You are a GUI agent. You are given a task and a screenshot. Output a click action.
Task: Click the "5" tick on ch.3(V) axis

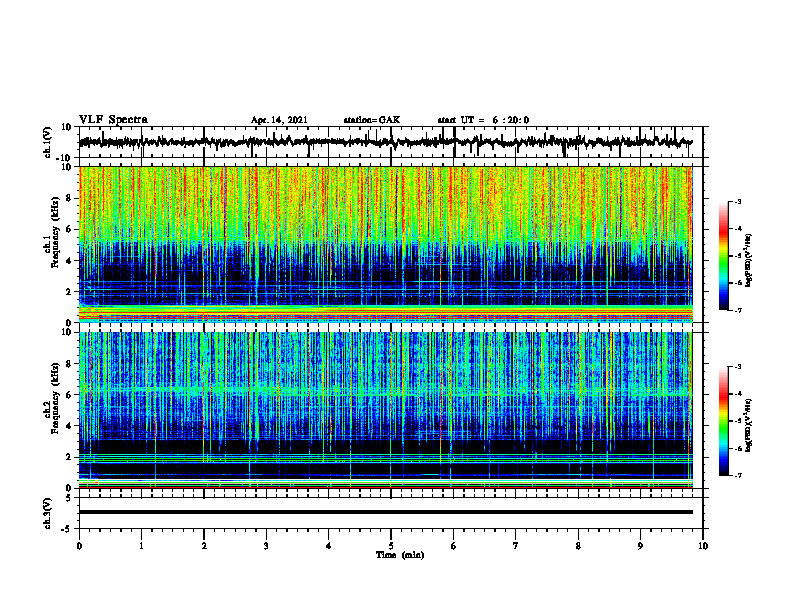[x=70, y=498]
